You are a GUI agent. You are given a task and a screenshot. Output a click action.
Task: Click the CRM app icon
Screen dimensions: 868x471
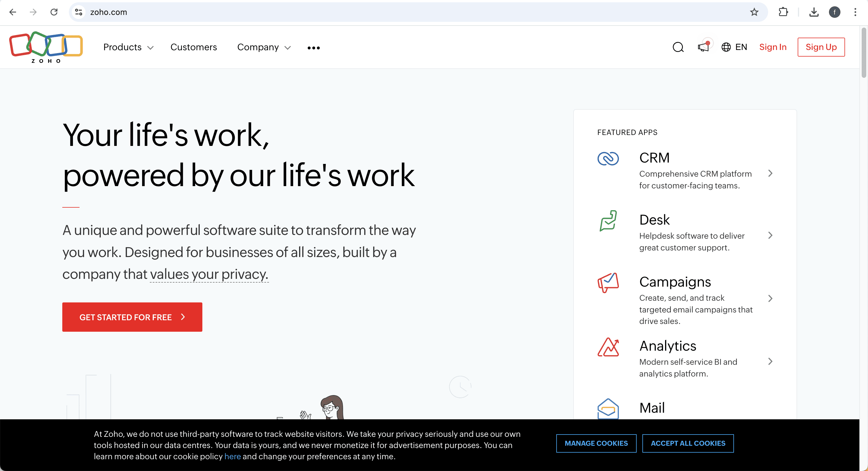[x=608, y=159]
